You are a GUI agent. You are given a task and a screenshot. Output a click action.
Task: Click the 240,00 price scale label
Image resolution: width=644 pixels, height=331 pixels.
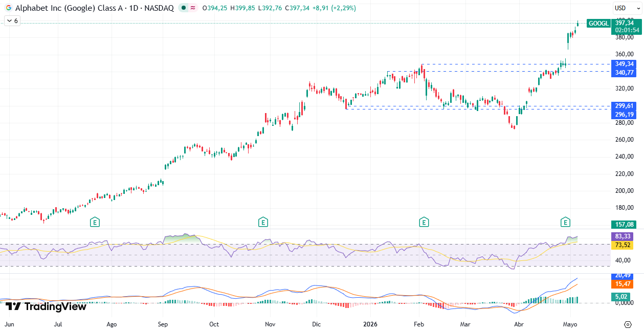(625, 157)
